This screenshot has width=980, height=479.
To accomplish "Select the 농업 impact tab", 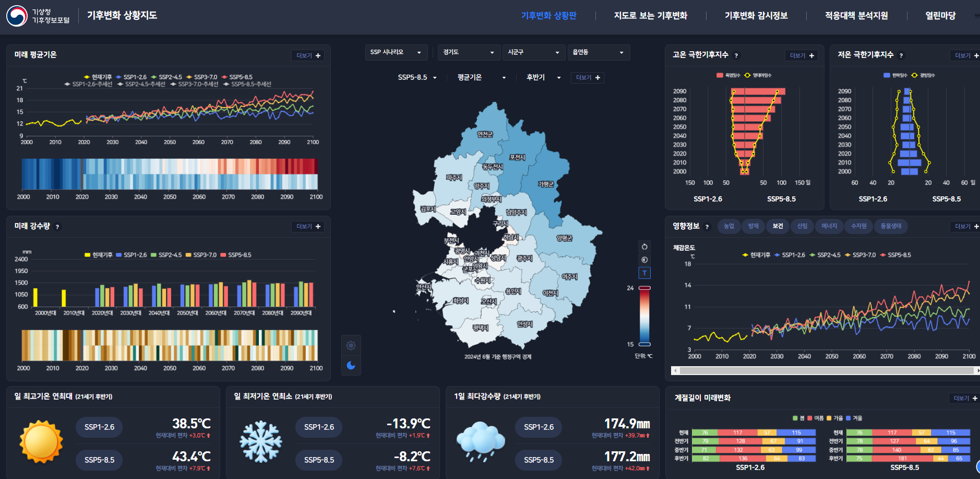I will pos(729,226).
